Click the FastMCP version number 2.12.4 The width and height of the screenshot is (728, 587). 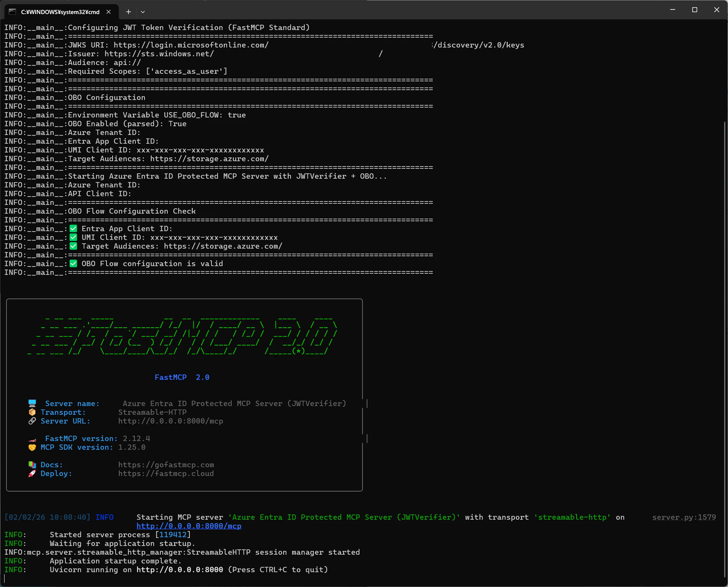[x=137, y=438]
